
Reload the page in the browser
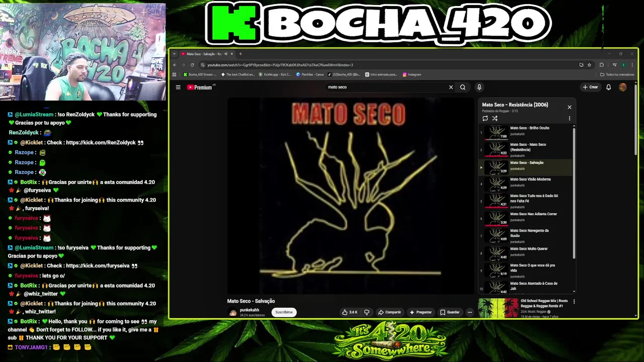click(x=192, y=65)
